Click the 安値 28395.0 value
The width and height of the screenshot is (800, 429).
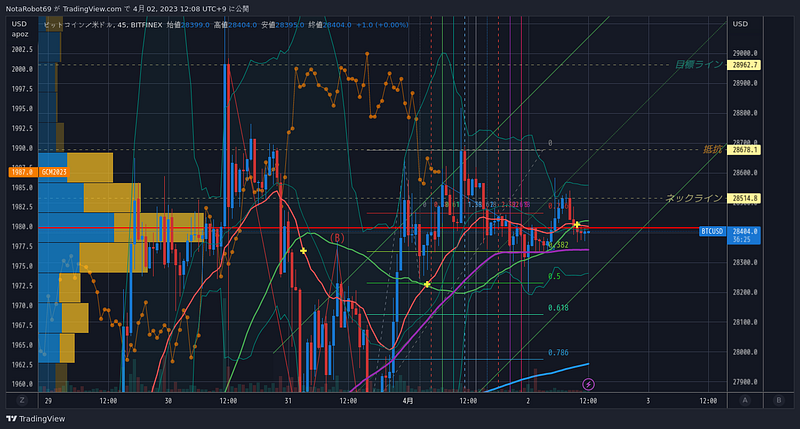click(x=283, y=24)
